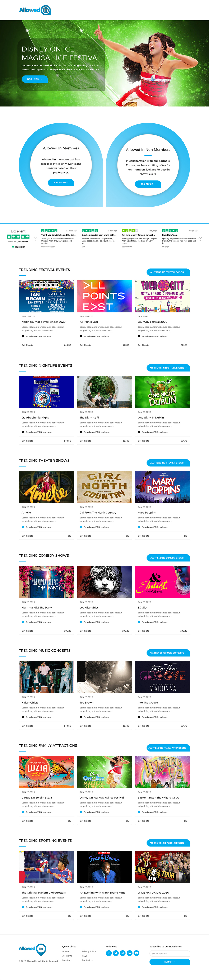Open the LinkedIn icon in the footer
The height and width of the screenshot is (980, 209).
[129, 953]
